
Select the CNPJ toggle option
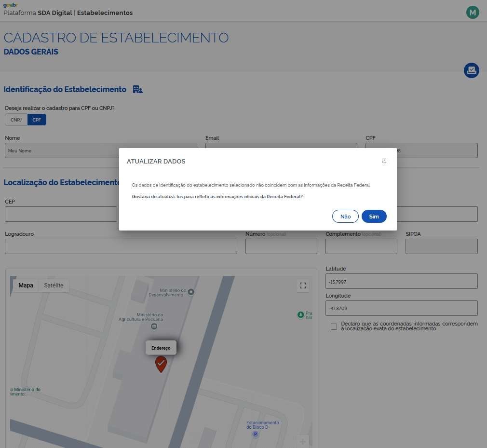(16, 120)
